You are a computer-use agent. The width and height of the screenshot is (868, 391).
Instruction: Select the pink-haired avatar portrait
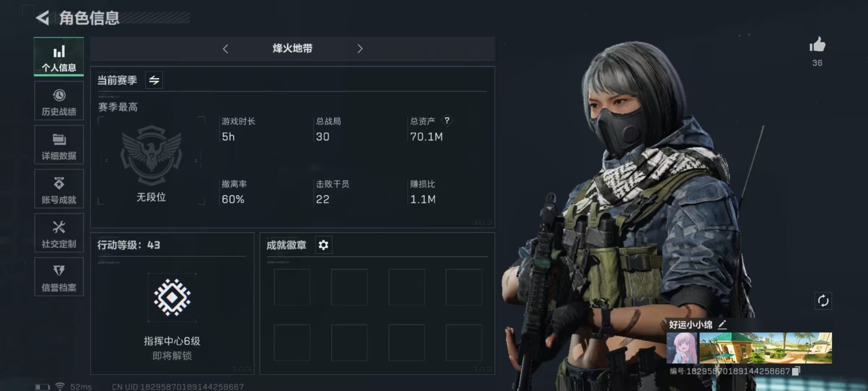(x=682, y=348)
